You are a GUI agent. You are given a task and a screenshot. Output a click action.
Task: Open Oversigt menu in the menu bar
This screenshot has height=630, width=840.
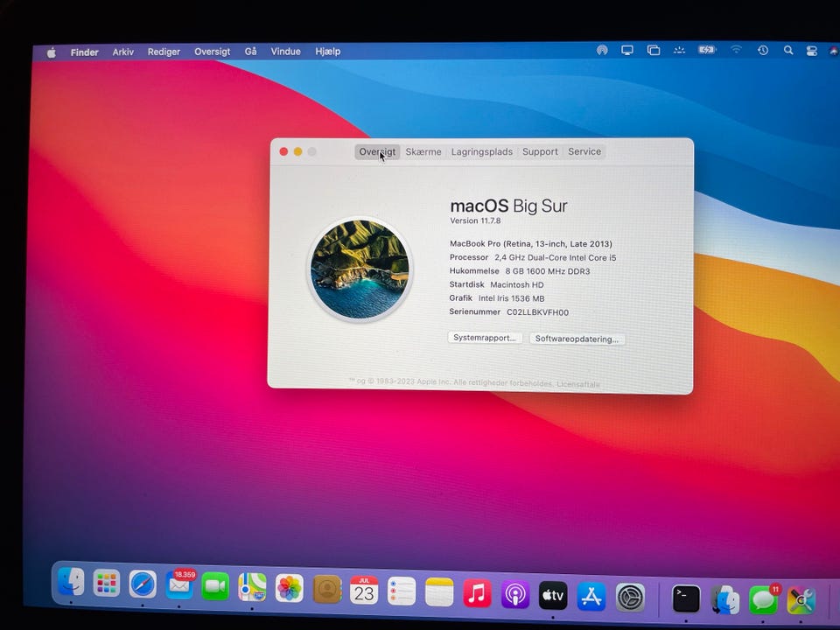tap(212, 52)
